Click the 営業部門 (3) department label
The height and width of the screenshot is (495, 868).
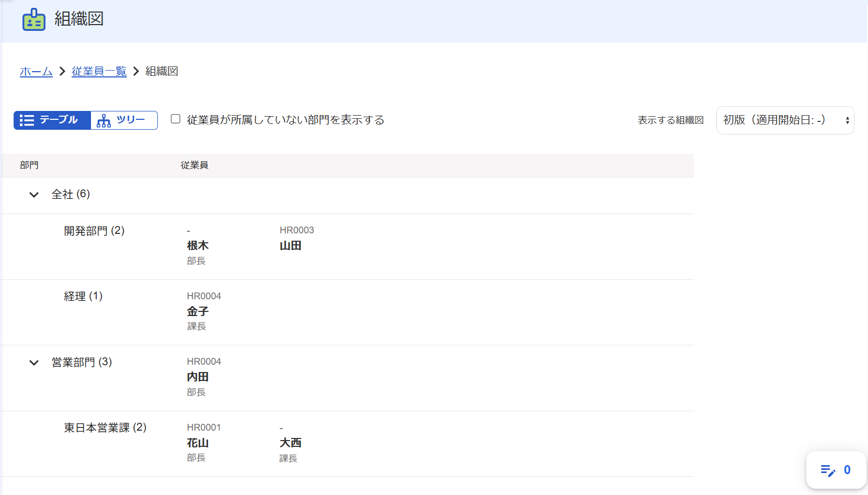coord(82,362)
